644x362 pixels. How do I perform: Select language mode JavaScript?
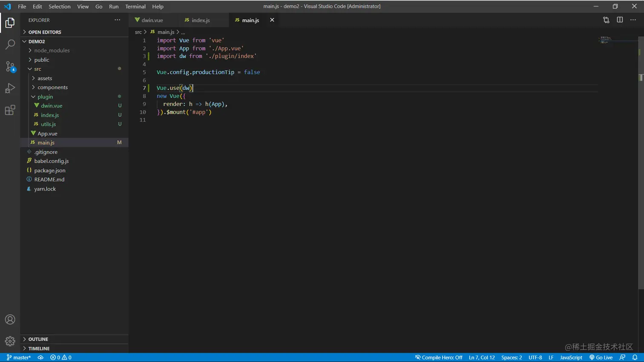tap(571, 358)
